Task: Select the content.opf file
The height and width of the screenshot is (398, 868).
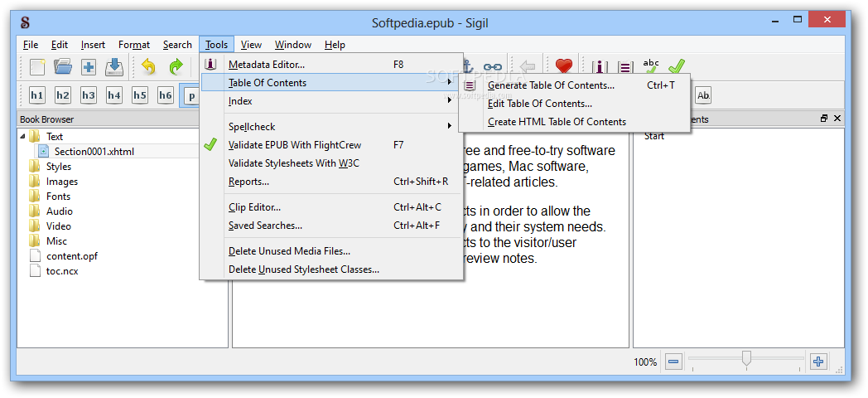Action: click(72, 256)
